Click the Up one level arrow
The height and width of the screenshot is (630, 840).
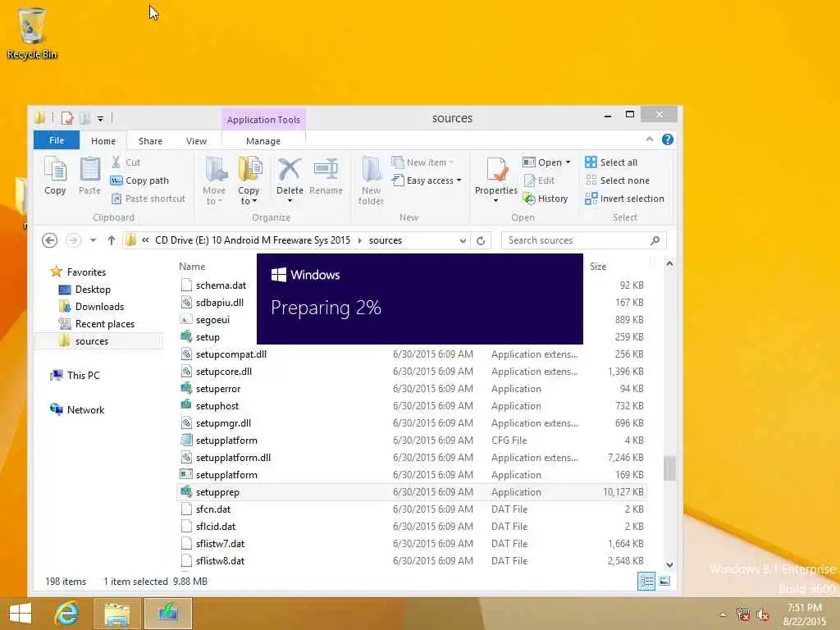[x=112, y=240]
